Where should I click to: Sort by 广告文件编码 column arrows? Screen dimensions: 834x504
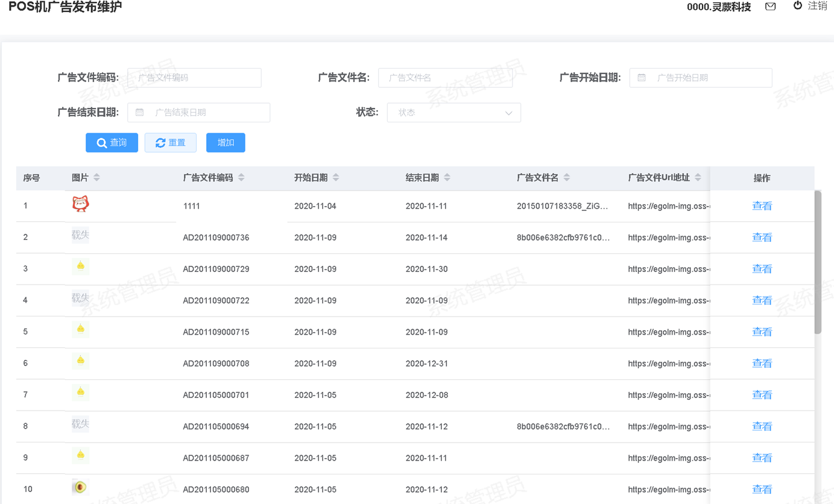241,177
